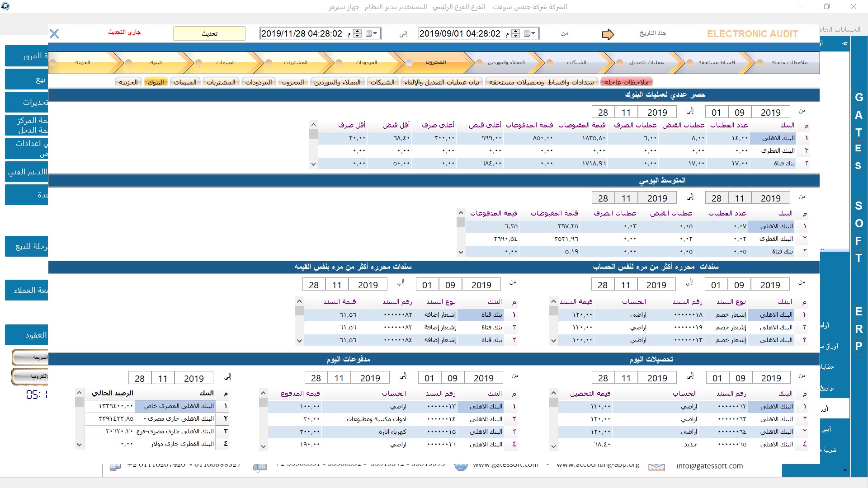Click the العقود button in the left sidebar
The width and height of the screenshot is (868, 488).
click(x=26, y=335)
